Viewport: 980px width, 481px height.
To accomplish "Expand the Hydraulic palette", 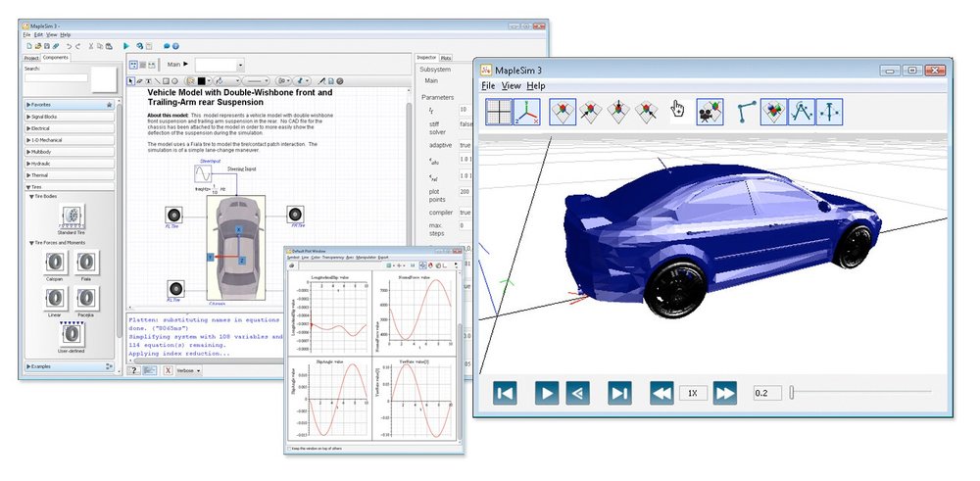I will coord(69,164).
